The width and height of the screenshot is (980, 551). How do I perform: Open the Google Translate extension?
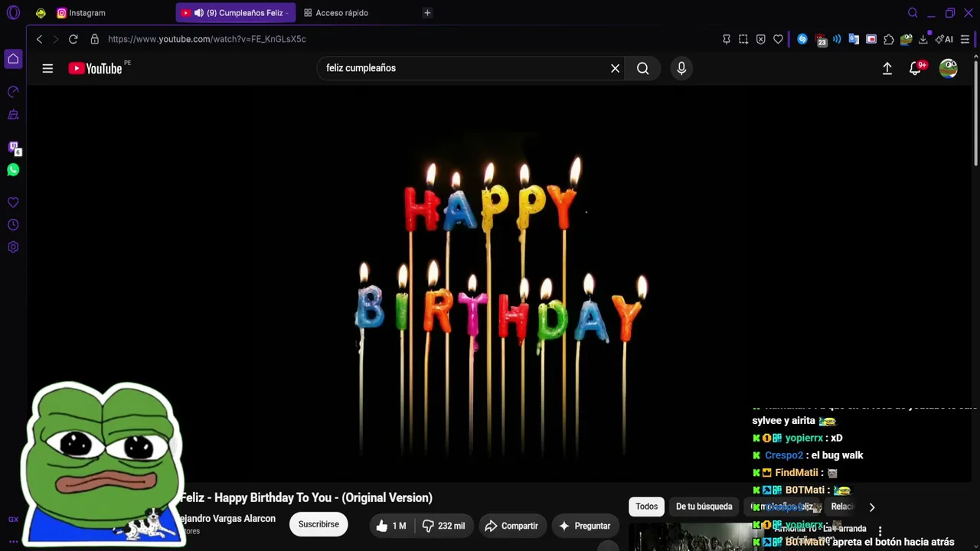854,39
